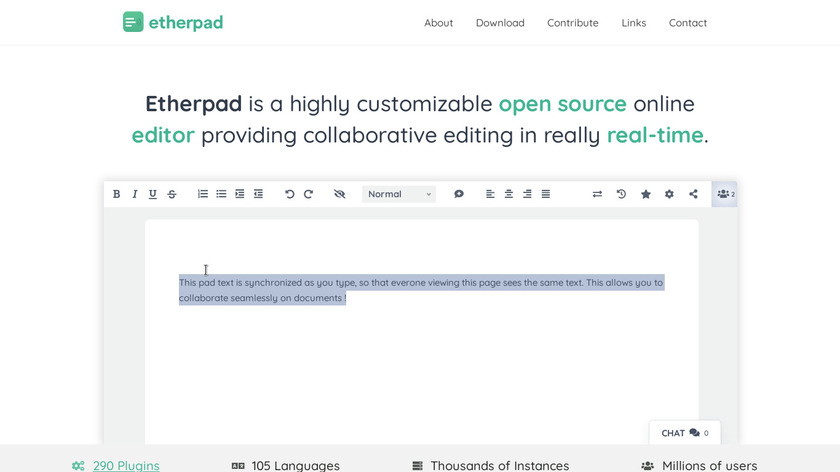Open the Contact page
The image size is (840, 472).
(688, 23)
